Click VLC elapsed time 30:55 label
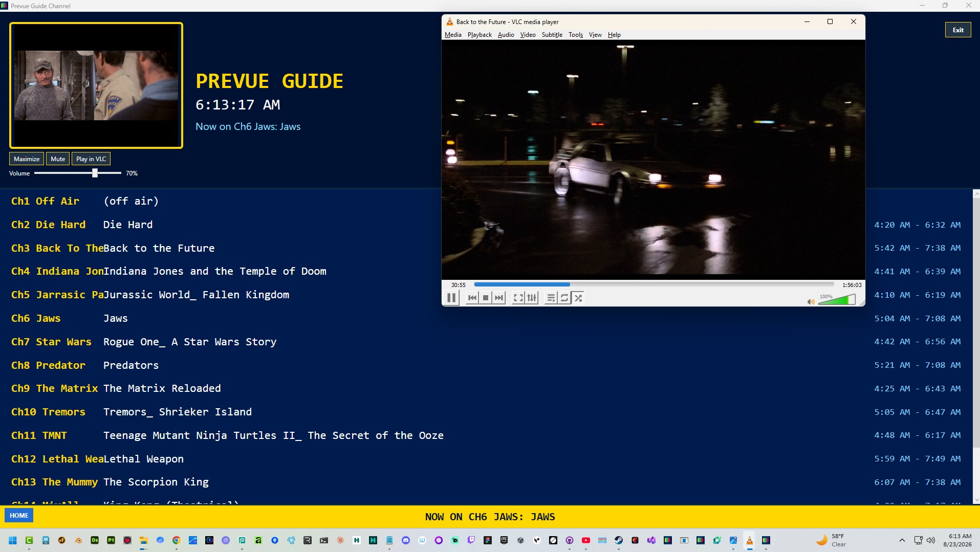This screenshot has height=552, width=980. pyautogui.click(x=458, y=285)
